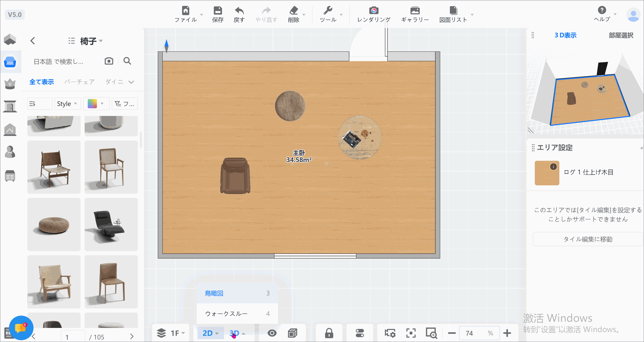This screenshot has height=342, width=644.
Task: Toggle the eye visibility icon
Action: (x=272, y=333)
